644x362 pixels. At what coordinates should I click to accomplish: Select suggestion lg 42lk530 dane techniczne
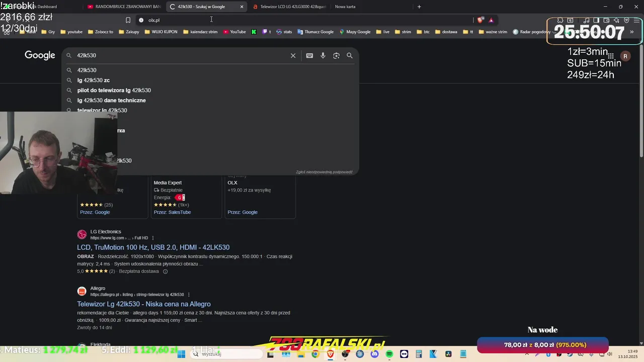[x=112, y=101]
